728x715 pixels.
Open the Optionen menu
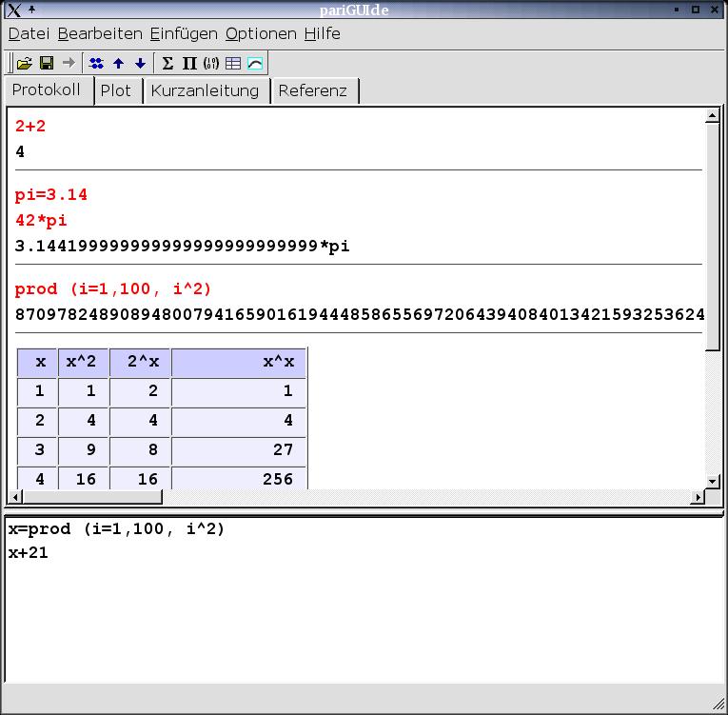pos(261,33)
